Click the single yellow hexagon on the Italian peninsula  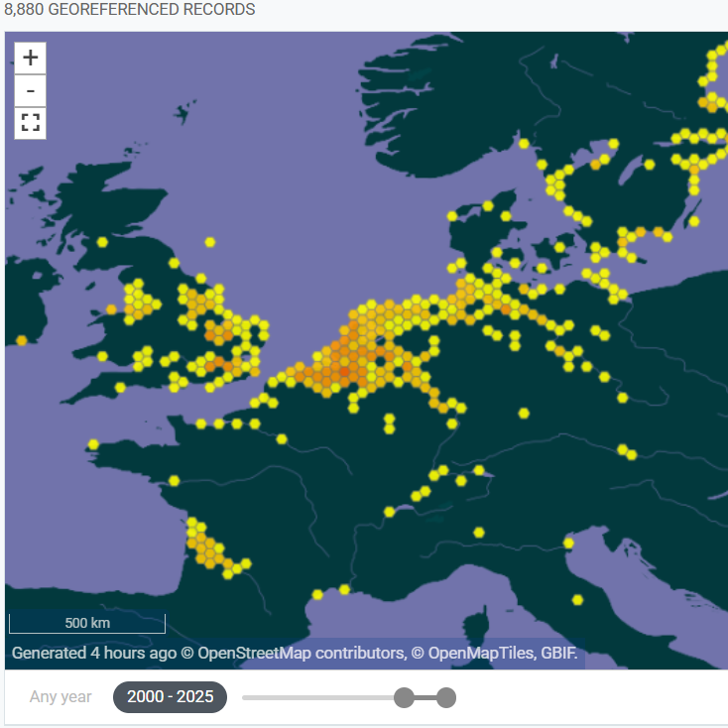577,599
